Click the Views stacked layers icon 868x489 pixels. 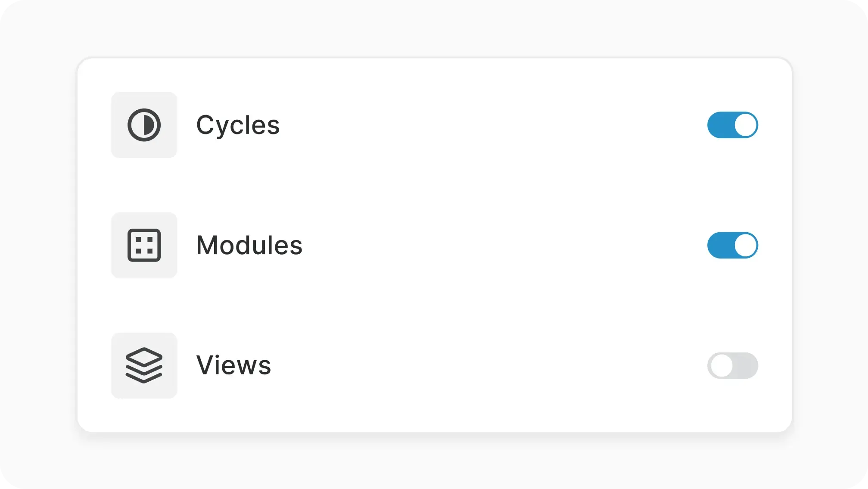click(x=144, y=365)
